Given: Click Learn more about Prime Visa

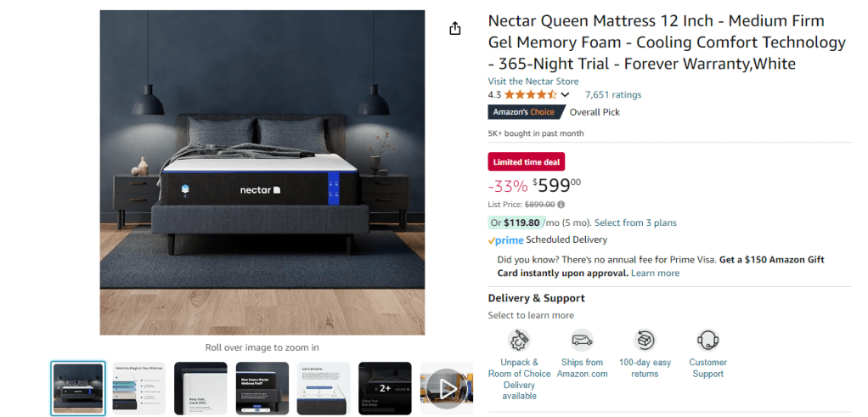Looking at the screenshot, I should coord(655,273).
